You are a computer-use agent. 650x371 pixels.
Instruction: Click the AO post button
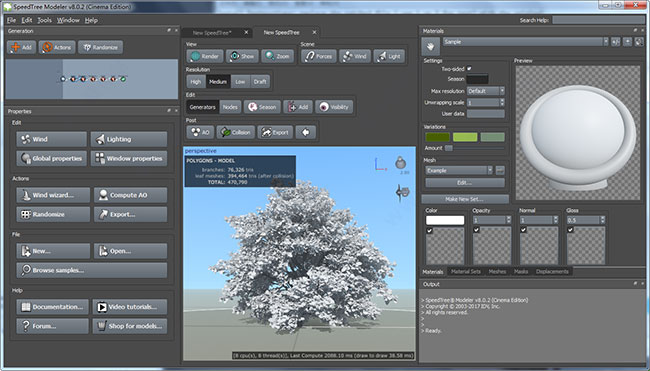point(200,132)
